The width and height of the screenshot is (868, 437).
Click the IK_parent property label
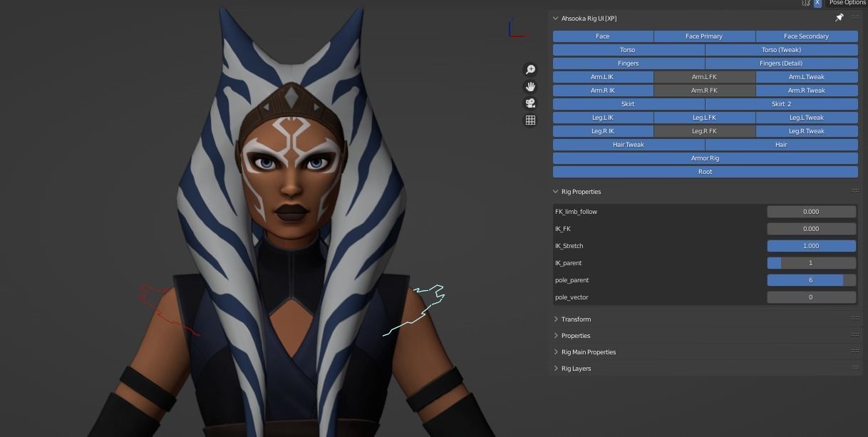coord(569,263)
